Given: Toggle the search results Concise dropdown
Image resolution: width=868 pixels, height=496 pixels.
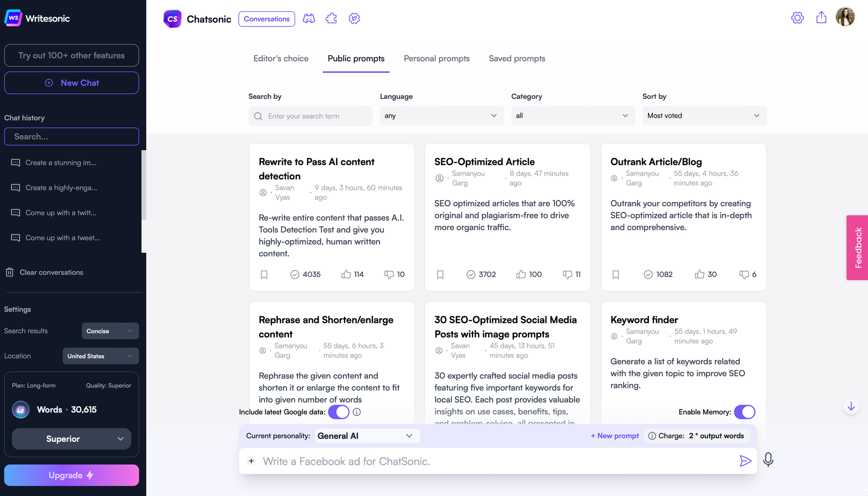Looking at the screenshot, I should point(109,331).
